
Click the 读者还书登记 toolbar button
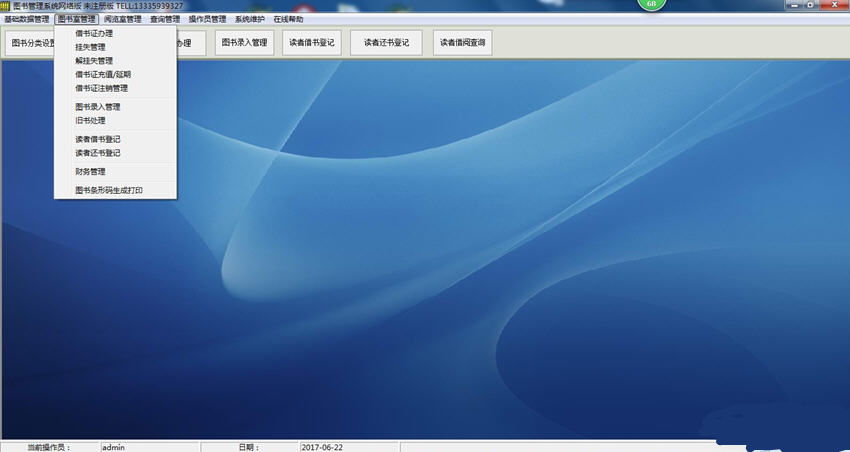(x=386, y=43)
